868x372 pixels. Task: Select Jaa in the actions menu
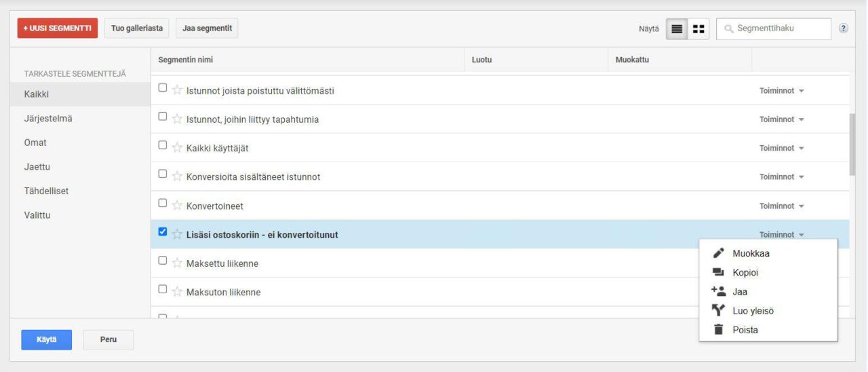740,292
